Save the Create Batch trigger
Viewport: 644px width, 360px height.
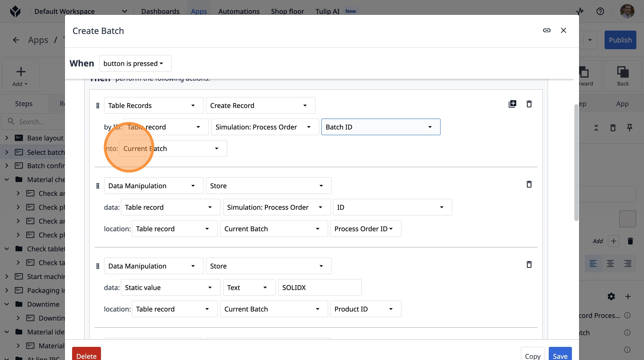[560, 355]
